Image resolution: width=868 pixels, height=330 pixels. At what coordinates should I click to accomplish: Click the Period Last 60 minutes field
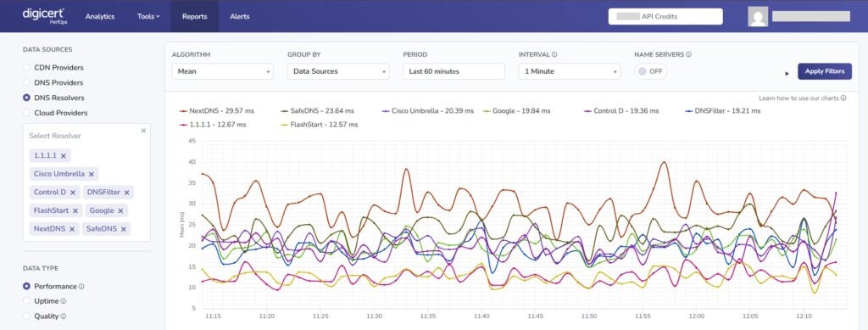click(x=454, y=71)
